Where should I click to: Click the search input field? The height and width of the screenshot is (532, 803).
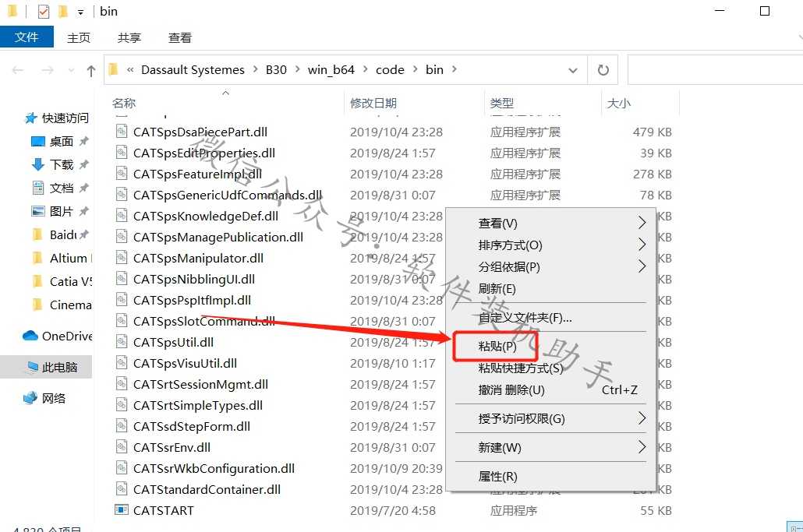click(x=715, y=69)
